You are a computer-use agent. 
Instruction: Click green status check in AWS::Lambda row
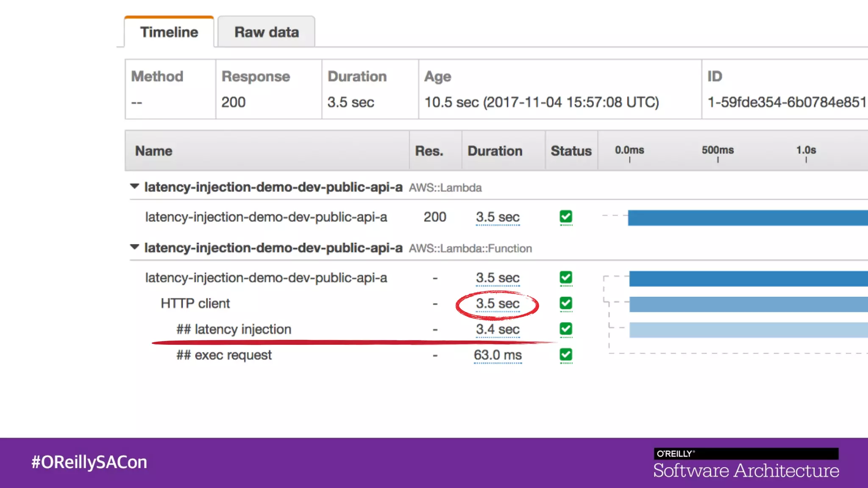[x=566, y=217]
